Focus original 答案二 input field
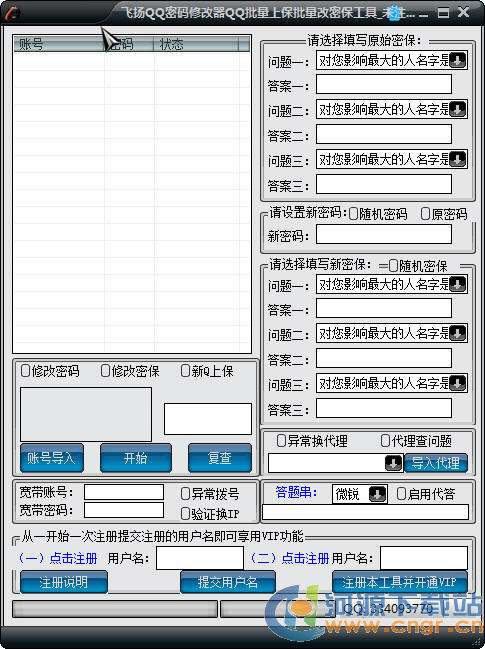The height and width of the screenshot is (649, 485). pyautogui.click(x=384, y=134)
